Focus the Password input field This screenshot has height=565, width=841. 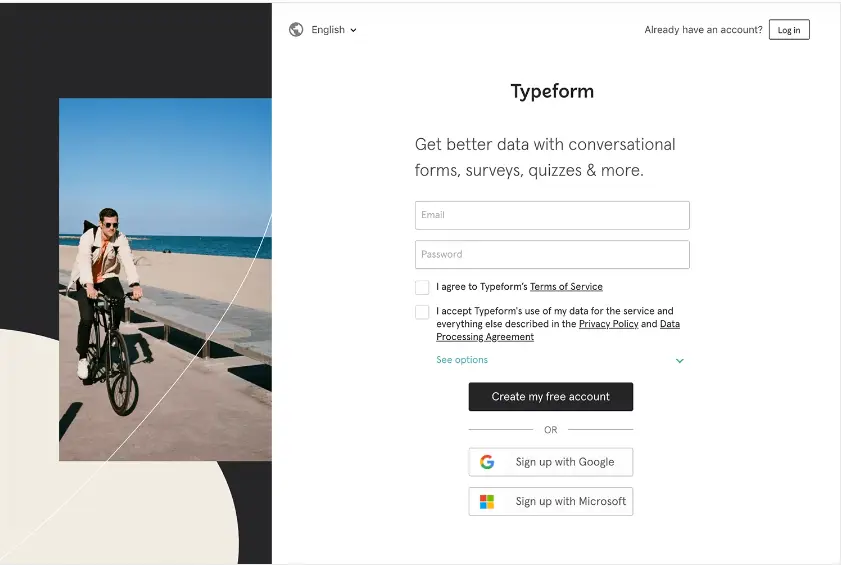552,255
